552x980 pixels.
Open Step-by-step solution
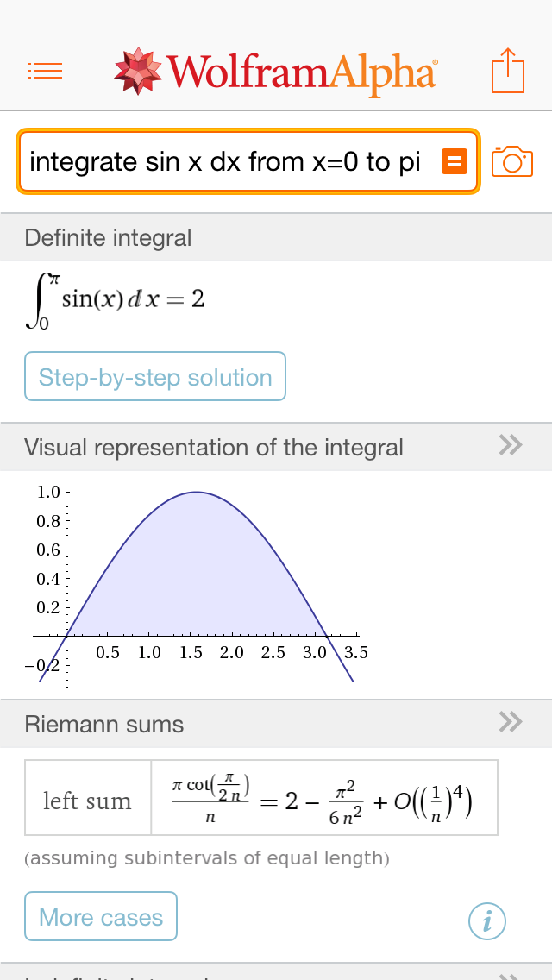click(155, 376)
